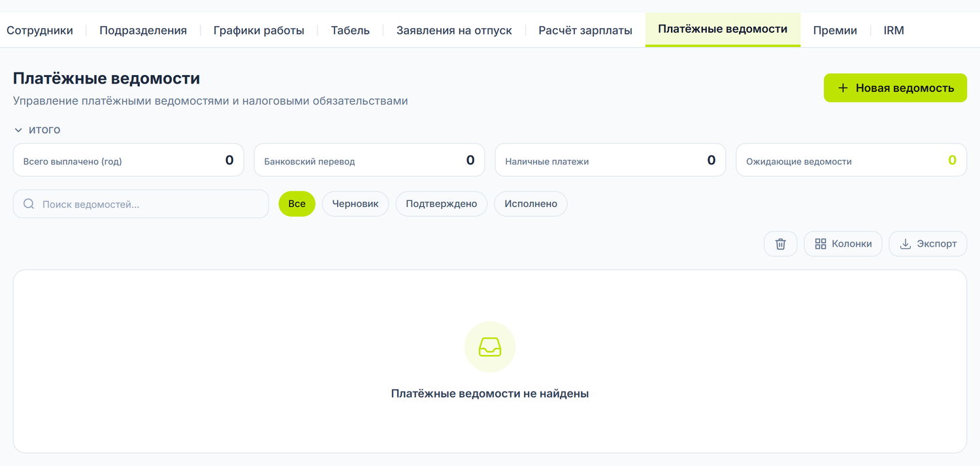The image size is (980, 466).
Task: Click the Наличные платежи summary card
Action: 610,160
